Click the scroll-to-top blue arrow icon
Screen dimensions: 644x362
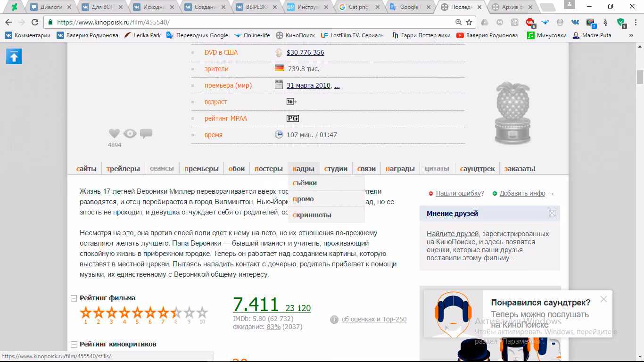tap(14, 57)
